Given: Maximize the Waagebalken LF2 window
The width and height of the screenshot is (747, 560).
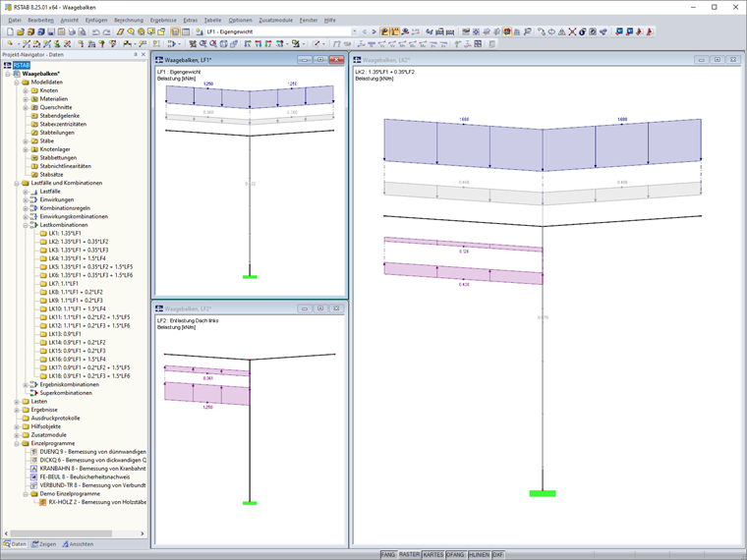Looking at the screenshot, I should tap(320, 308).
